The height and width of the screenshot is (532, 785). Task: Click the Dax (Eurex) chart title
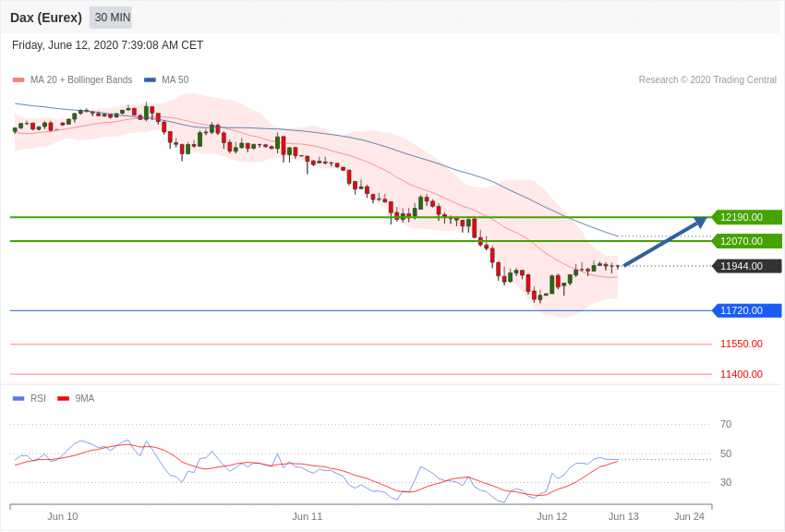pos(46,18)
